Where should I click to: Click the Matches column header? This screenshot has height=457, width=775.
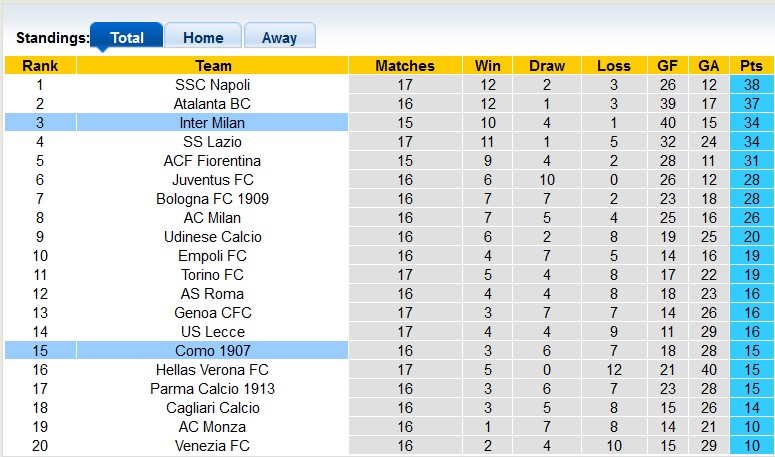pos(405,66)
